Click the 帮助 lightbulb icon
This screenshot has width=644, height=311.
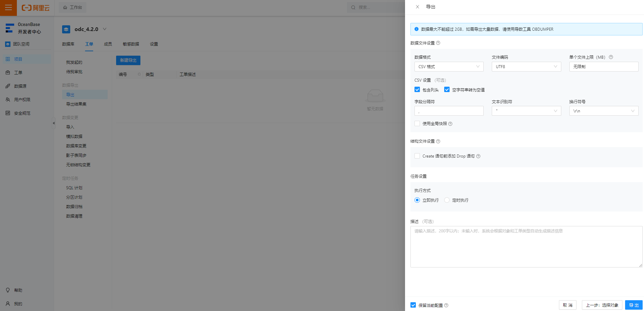(x=8, y=290)
